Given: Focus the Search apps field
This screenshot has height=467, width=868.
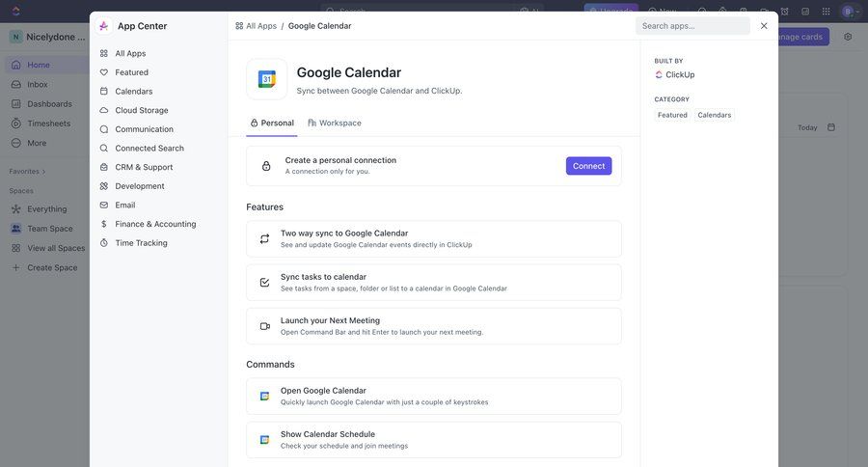Looking at the screenshot, I should [692, 26].
